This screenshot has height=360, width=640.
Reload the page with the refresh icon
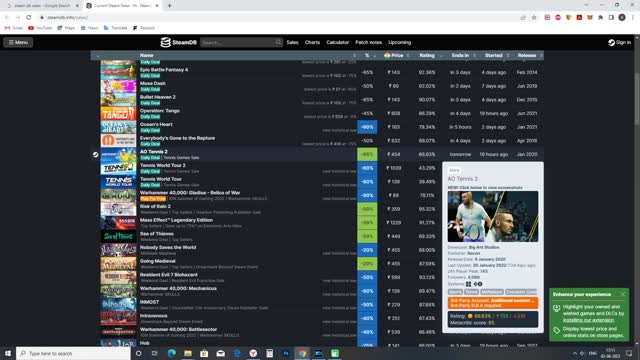pos(29,18)
